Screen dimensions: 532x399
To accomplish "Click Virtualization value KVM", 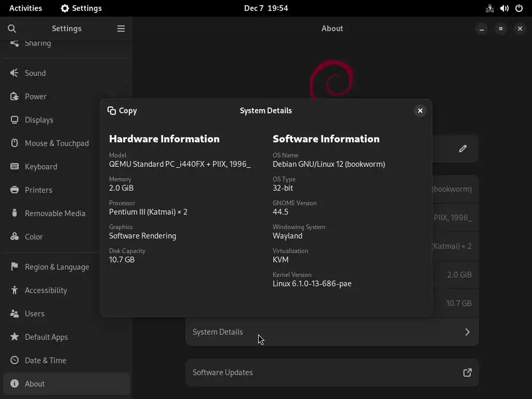I will tap(281, 260).
